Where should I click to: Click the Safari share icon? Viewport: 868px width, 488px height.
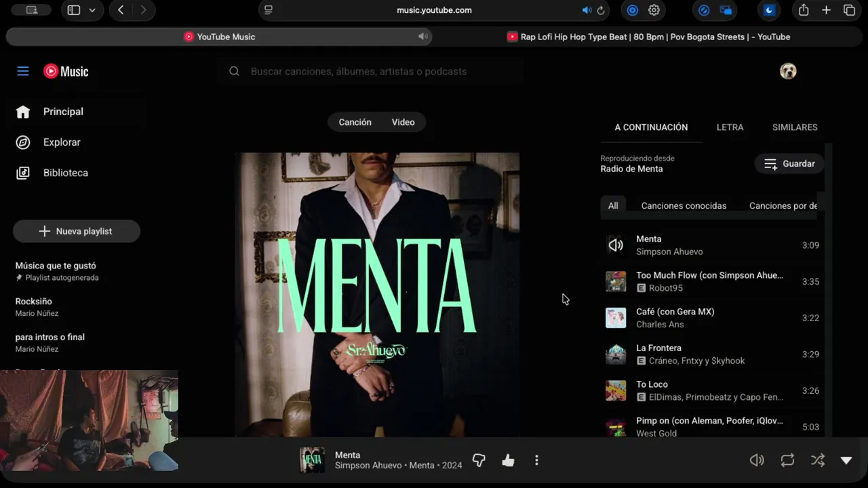point(804,10)
